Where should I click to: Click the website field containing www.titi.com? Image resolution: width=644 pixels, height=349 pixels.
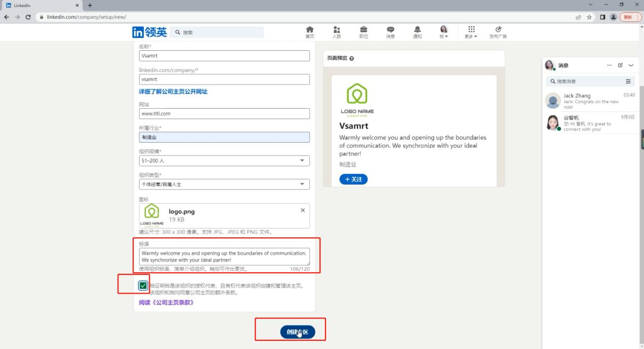(224, 113)
